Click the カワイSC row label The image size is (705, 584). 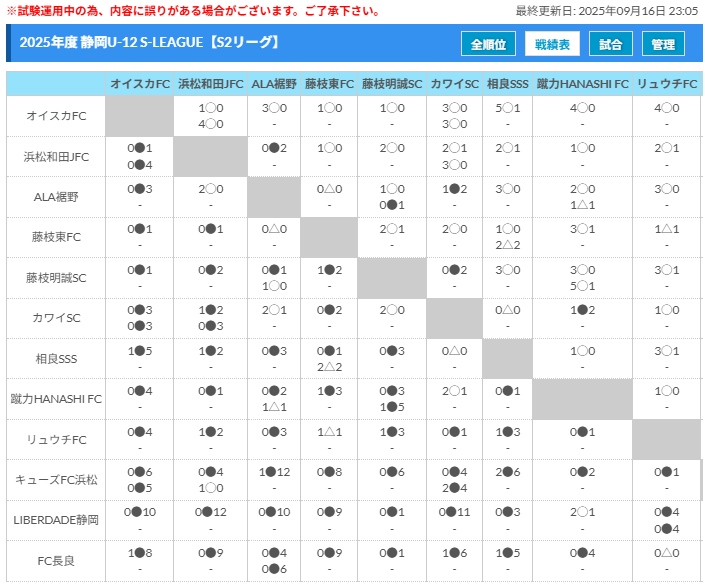(x=56, y=318)
